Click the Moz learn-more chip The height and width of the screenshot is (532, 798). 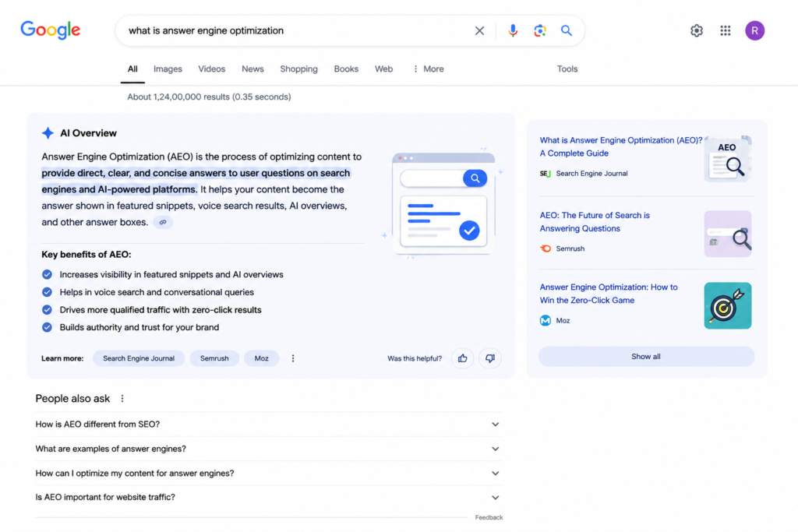(262, 358)
